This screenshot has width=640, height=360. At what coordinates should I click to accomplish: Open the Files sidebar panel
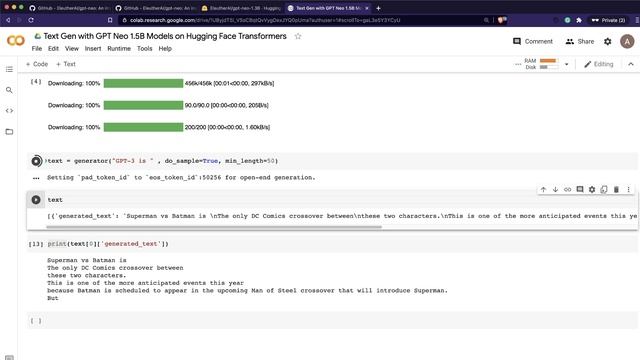(x=9, y=132)
